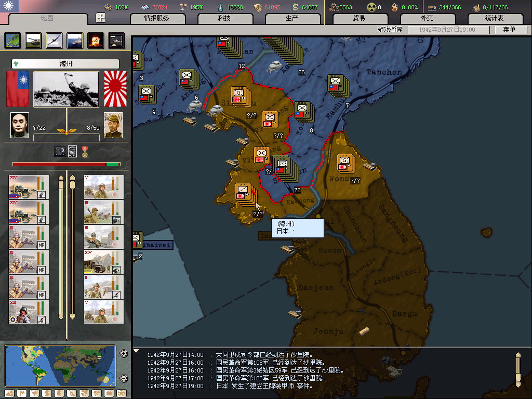Click the nuclear radiation symbol icon
Screen dimensions: 532x399
(x=371, y=7)
